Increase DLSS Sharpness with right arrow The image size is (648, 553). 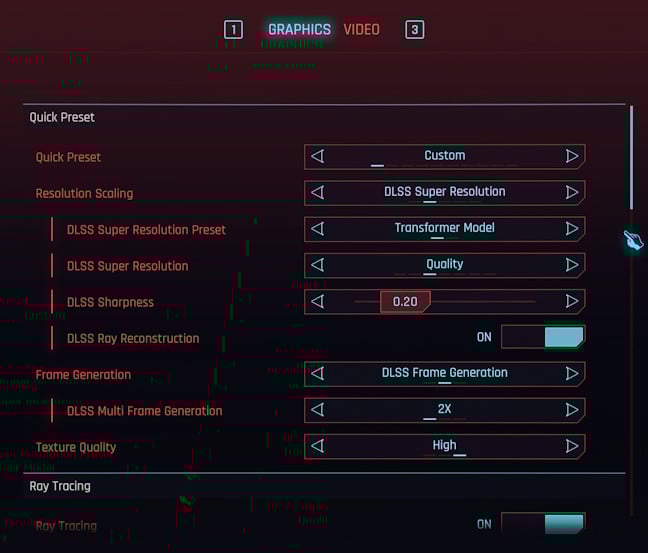coord(572,301)
